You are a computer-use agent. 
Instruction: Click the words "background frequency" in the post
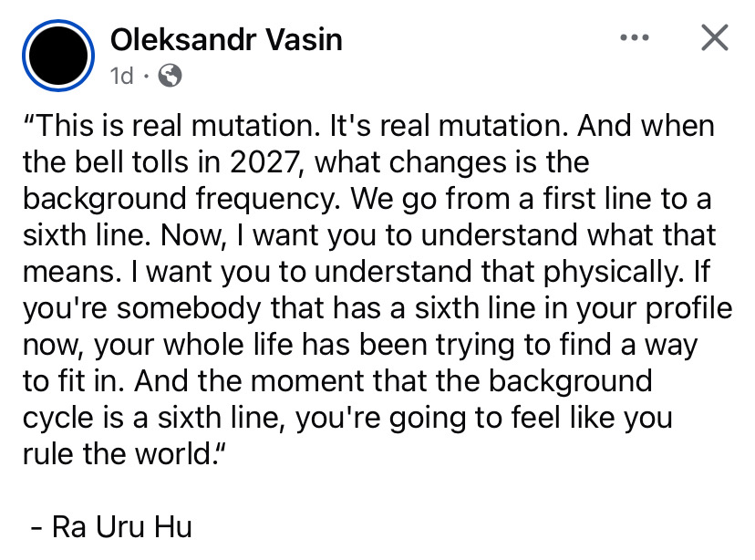(x=181, y=200)
